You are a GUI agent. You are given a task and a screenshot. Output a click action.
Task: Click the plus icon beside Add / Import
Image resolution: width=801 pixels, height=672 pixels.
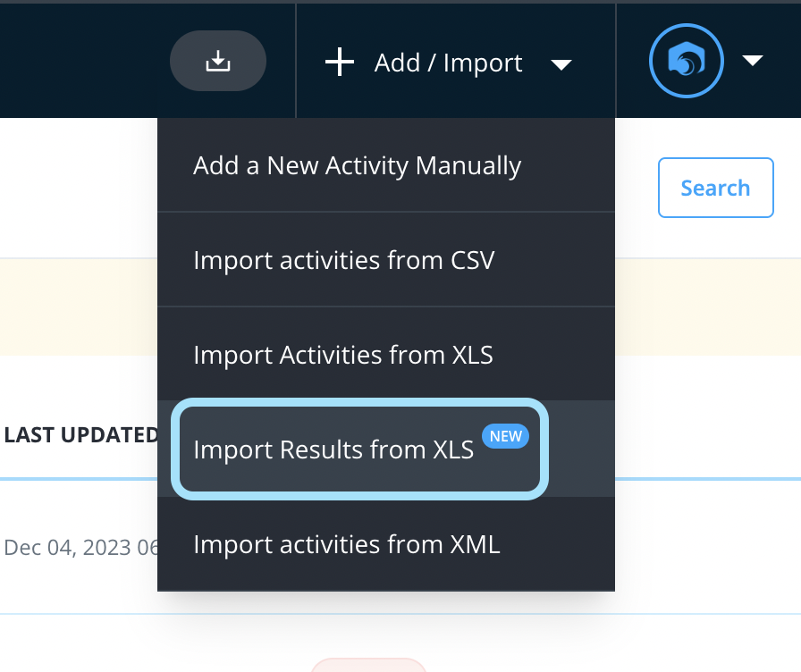[x=339, y=62]
